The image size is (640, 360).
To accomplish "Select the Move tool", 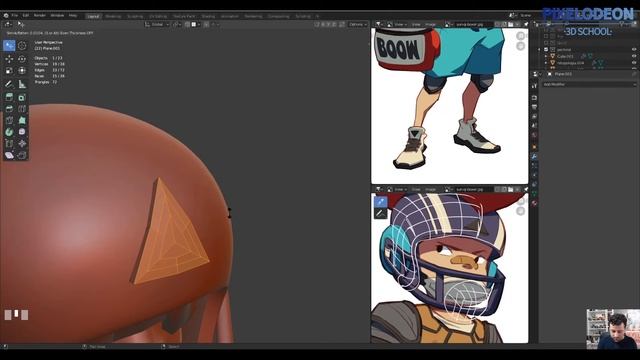I will [9, 59].
